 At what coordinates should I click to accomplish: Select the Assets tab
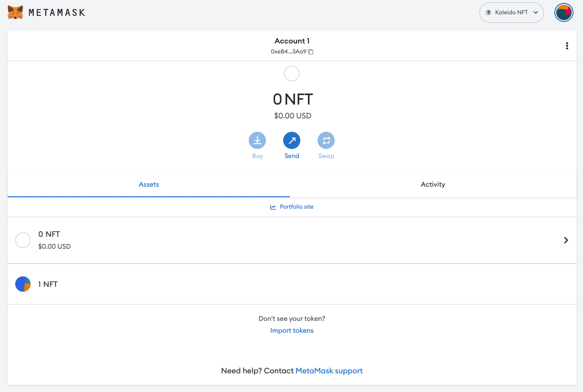pyautogui.click(x=148, y=184)
